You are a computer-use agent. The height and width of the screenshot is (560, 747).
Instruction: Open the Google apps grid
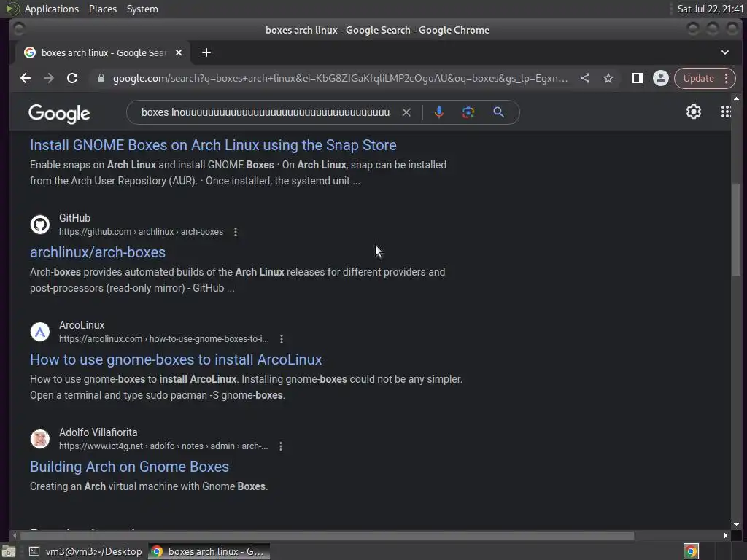coord(726,112)
